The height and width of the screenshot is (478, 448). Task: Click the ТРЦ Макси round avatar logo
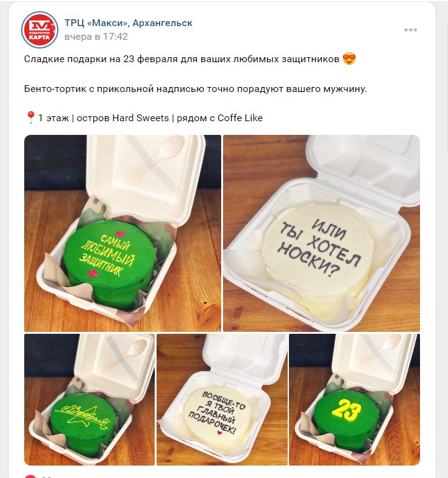pyautogui.click(x=40, y=30)
